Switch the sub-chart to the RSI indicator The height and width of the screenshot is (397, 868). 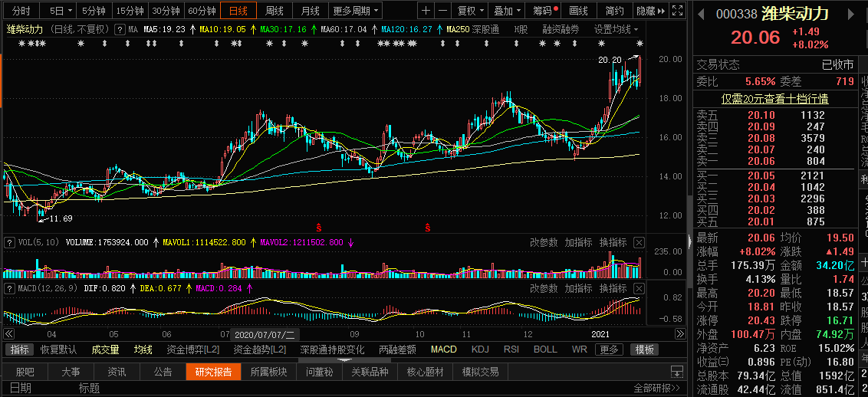pos(511,349)
